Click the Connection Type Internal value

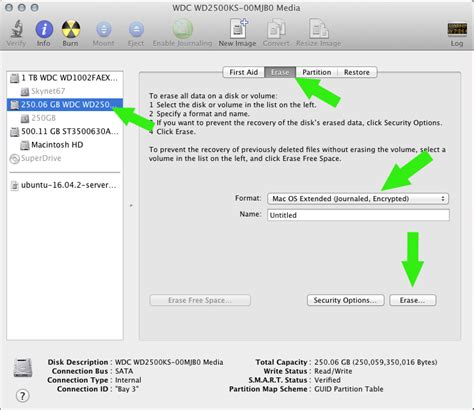click(x=128, y=380)
